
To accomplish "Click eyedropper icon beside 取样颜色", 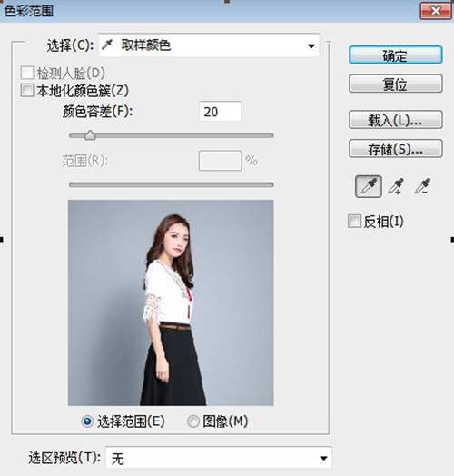I will tap(107, 45).
